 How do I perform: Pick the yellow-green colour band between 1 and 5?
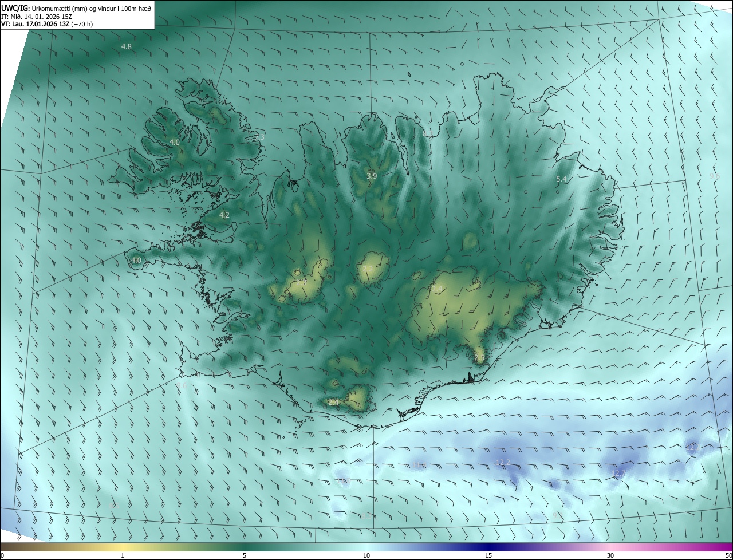(x=183, y=547)
